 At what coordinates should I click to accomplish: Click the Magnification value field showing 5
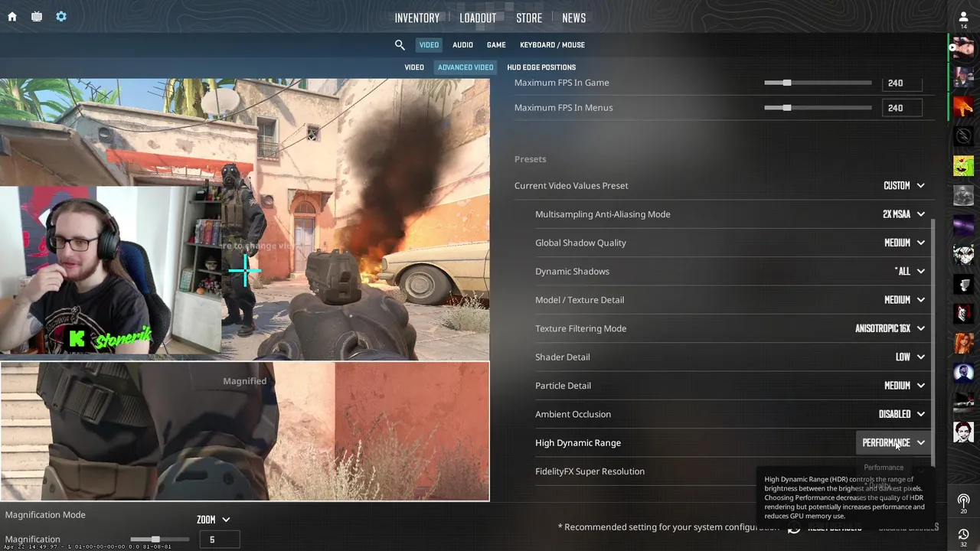click(x=220, y=540)
